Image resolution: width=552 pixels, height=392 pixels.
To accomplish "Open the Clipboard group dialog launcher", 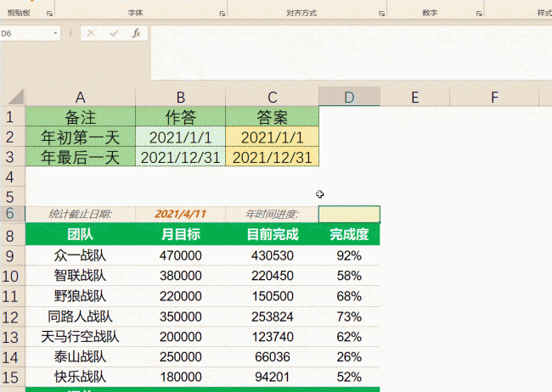I will (49, 14).
